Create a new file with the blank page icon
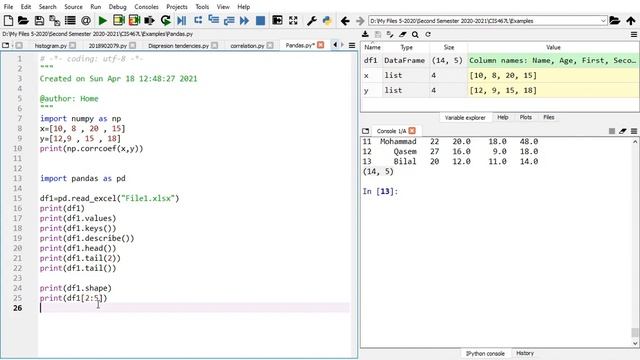The image size is (640, 360). pos(8,20)
